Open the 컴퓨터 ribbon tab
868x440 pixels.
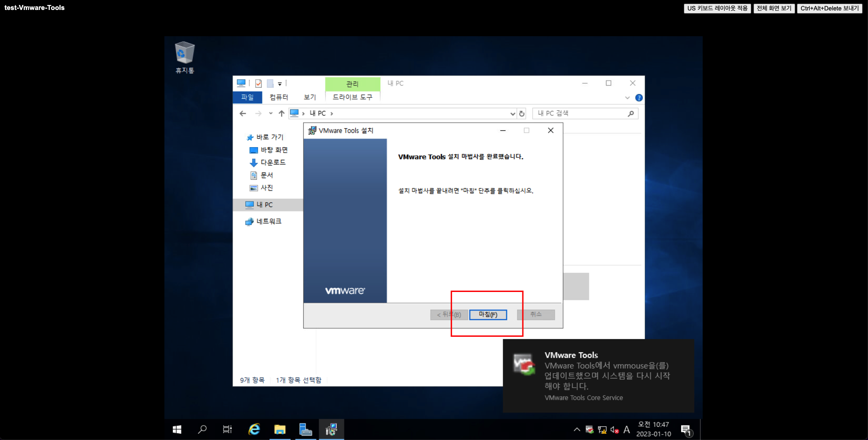point(279,97)
